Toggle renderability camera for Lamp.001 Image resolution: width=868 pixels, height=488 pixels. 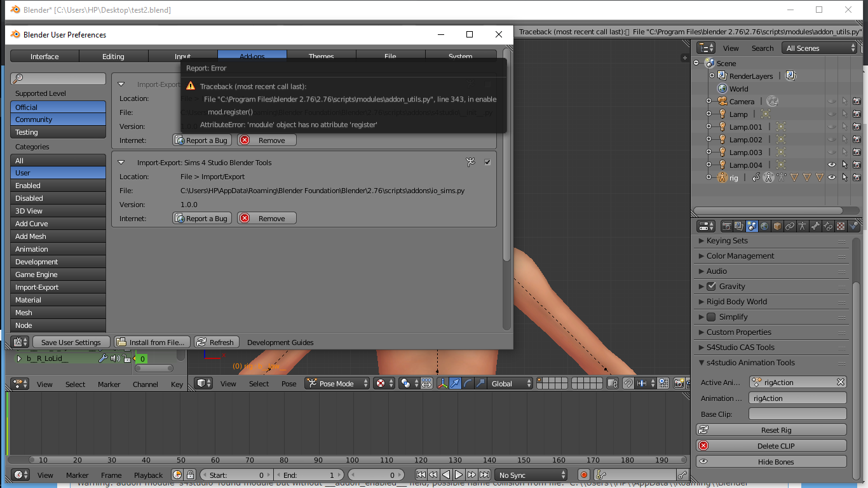(857, 127)
